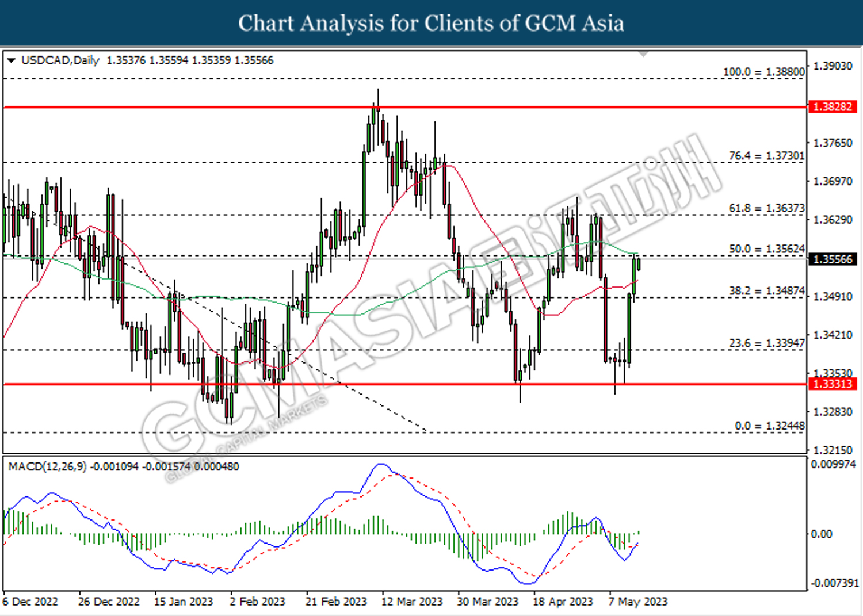The image size is (863, 616).
Task: Select the MACD axis value 0.009974
Action: pos(833,464)
